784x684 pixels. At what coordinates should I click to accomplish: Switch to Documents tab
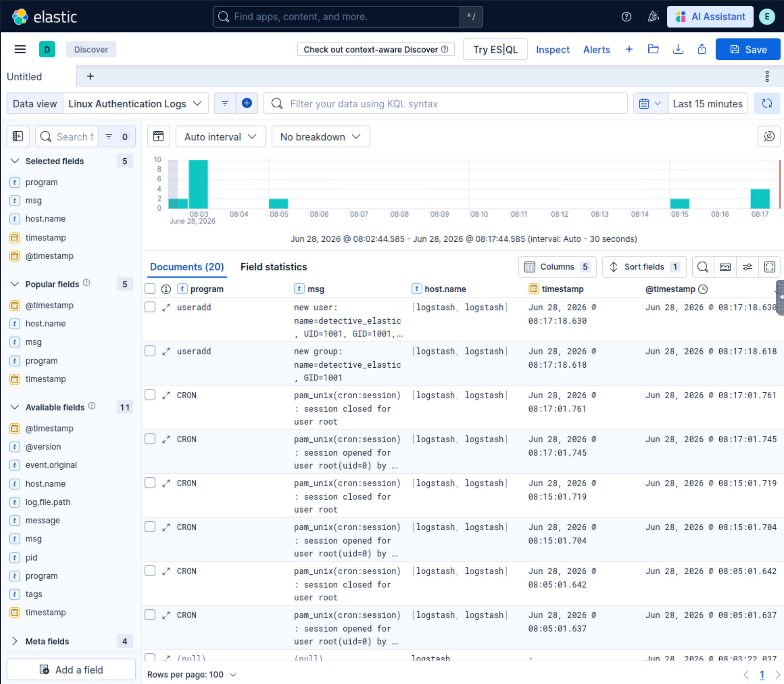pos(187,267)
